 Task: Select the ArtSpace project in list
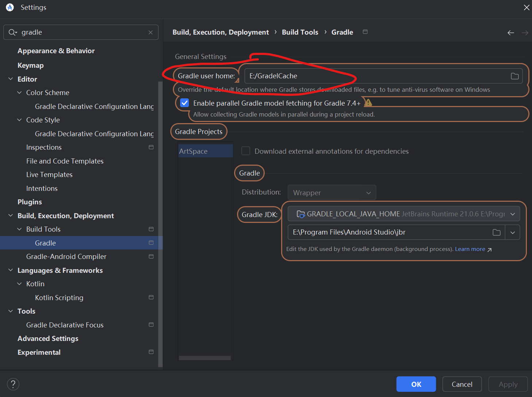click(x=206, y=151)
